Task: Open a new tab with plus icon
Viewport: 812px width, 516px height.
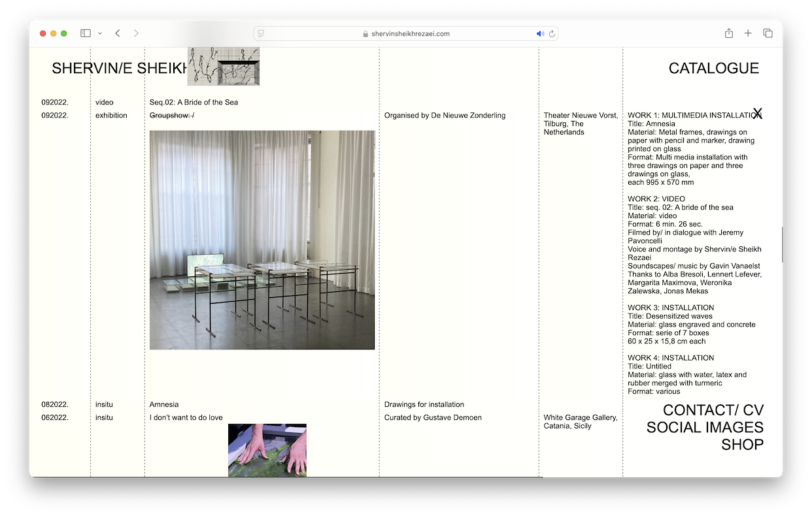Action: point(748,33)
